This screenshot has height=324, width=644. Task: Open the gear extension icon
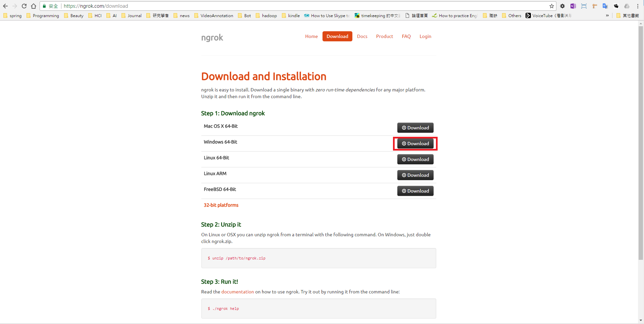pos(562,6)
